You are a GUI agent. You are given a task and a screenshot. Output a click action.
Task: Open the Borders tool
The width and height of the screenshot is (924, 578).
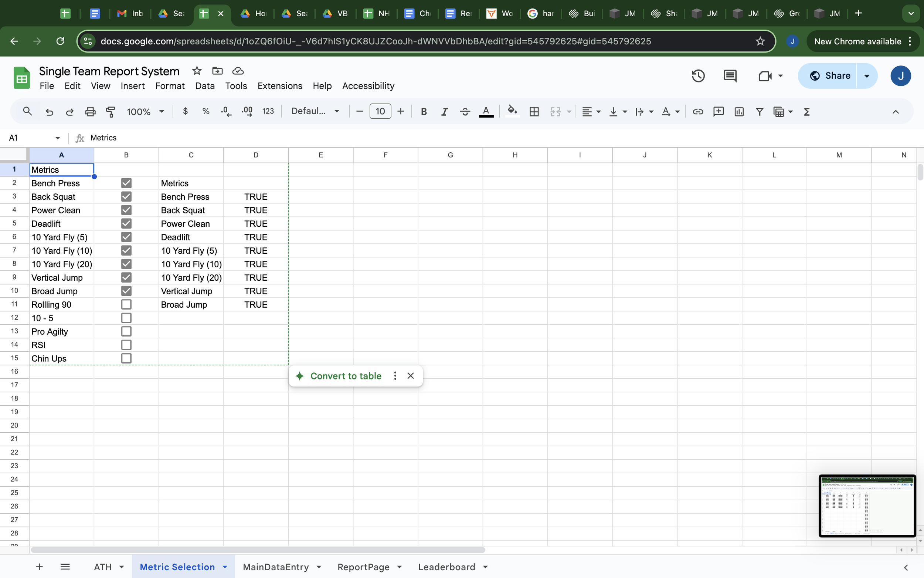(x=534, y=112)
